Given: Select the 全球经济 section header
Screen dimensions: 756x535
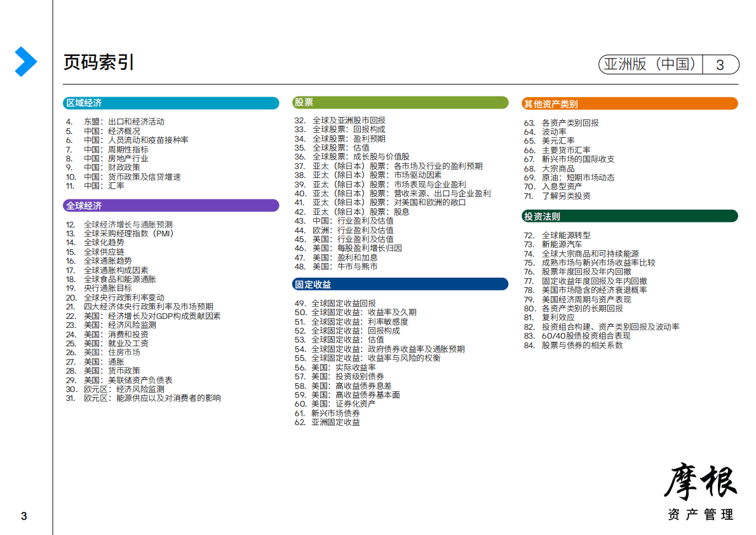Looking at the screenshot, I should (171, 206).
